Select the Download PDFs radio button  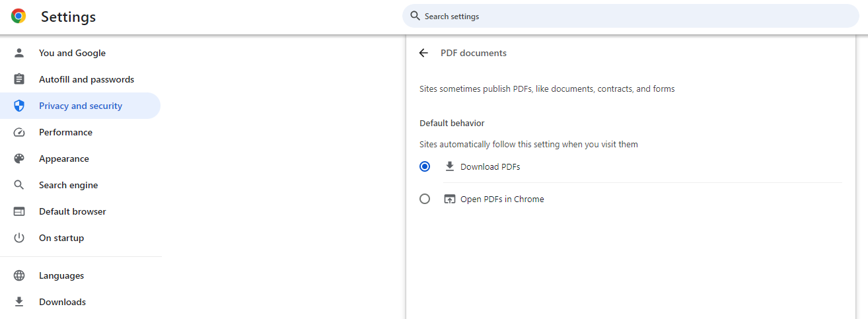tap(425, 166)
